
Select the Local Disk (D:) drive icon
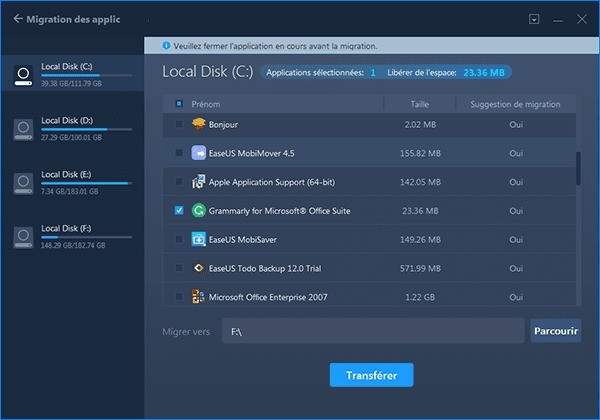pos(23,129)
